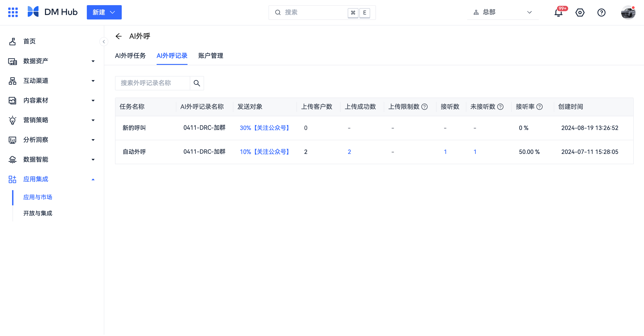
Task: Open the 10%【关注公众号】 link
Action: [264, 152]
